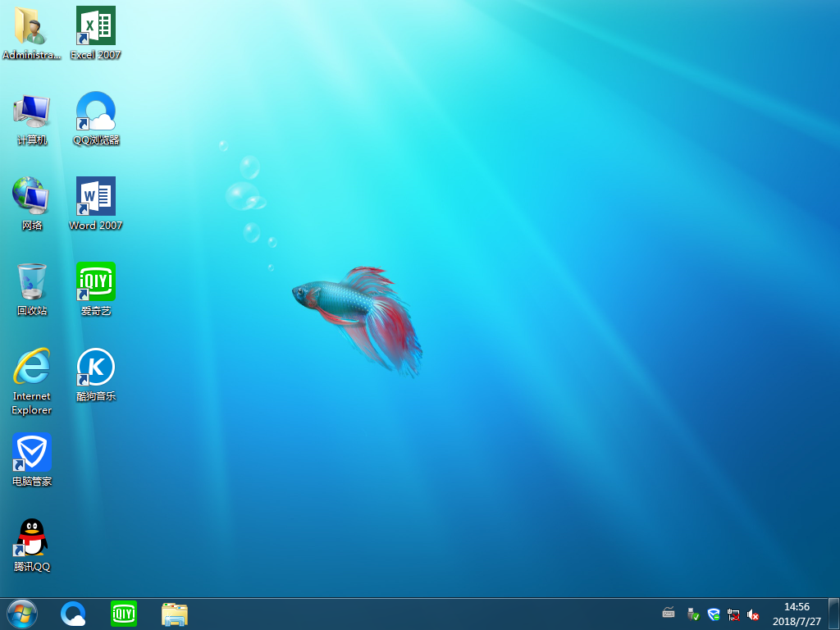Open 电脑管家 shield tray icon

[713, 614]
